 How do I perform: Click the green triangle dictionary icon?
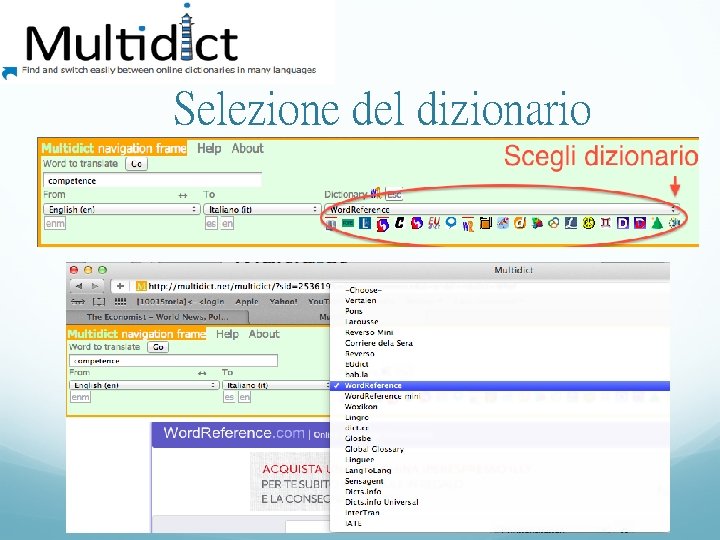point(657,223)
